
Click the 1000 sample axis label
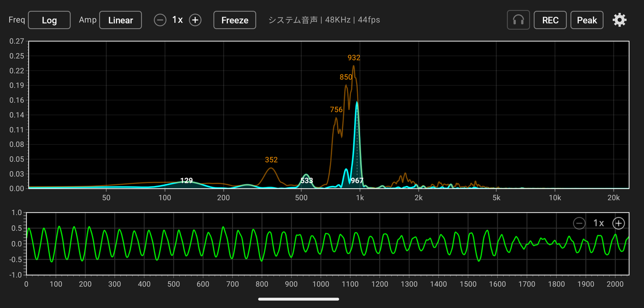point(321,284)
